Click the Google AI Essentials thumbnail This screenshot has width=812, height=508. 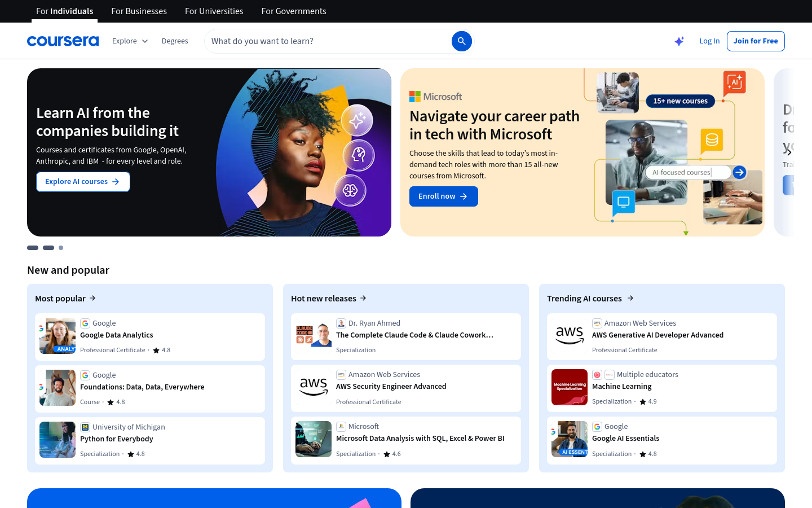pyautogui.click(x=570, y=439)
